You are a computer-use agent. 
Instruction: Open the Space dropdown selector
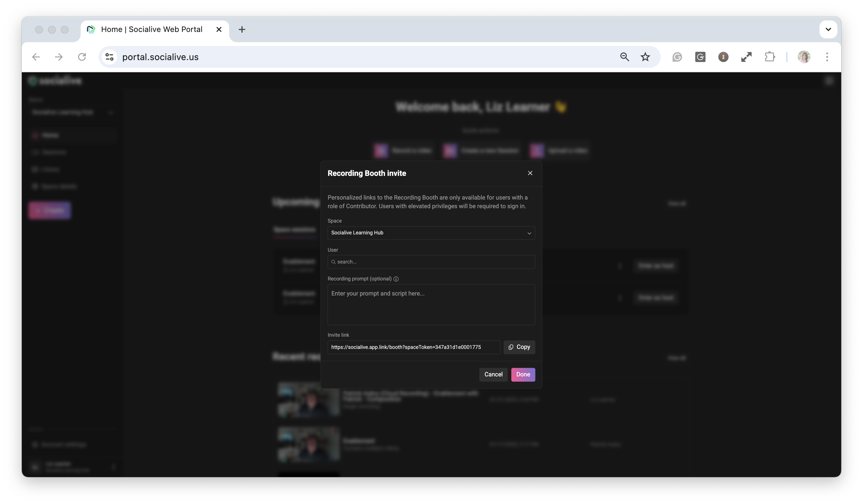click(431, 233)
